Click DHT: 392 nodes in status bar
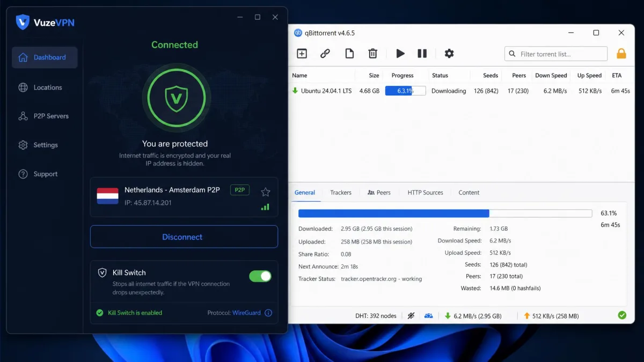 [x=376, y=316]
